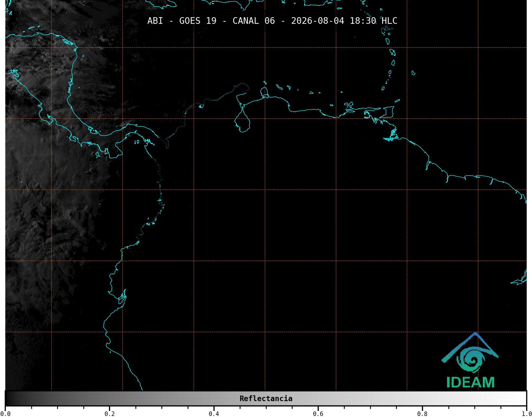Click the IDEAM logo
This screenshot has width=532, height=417.
(x=470, y=360)
